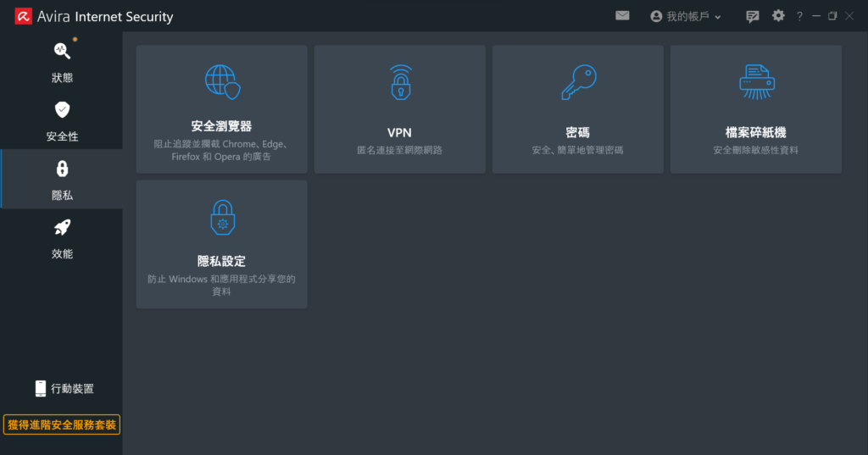Open the 狀態 status magnifier icon

(x=62, y=51)
